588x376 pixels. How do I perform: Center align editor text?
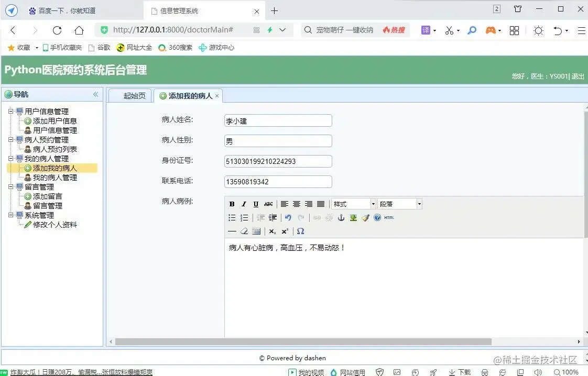(x=296, y=204)
